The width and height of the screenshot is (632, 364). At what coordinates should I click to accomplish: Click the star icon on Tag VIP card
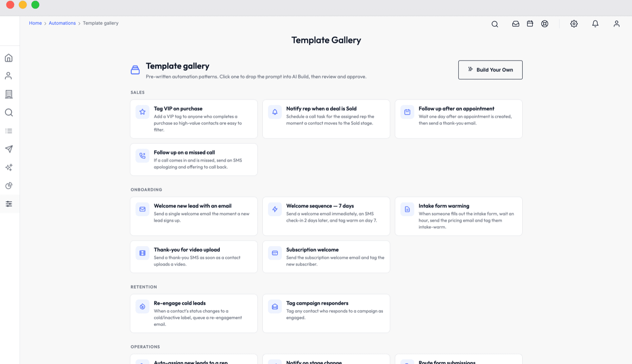(142, 112)
